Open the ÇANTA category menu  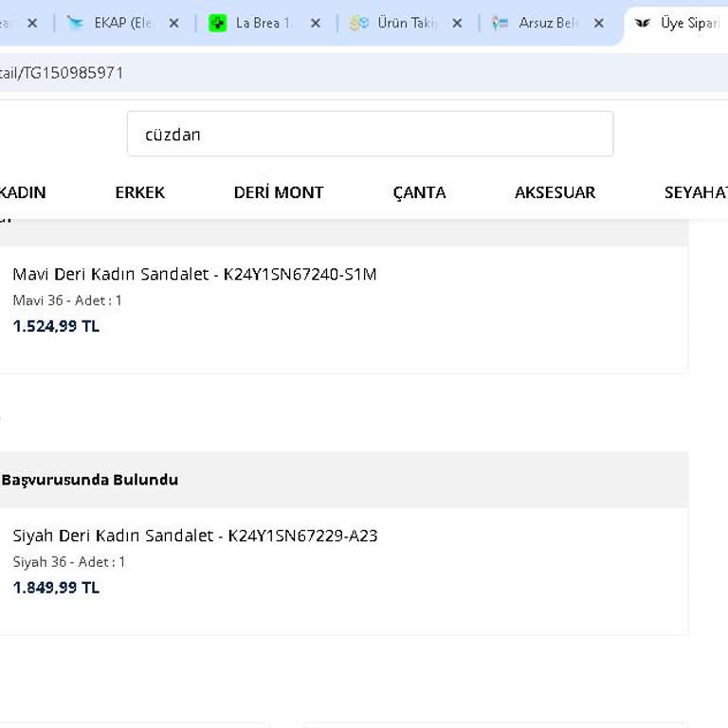click(x=419, y=192)
